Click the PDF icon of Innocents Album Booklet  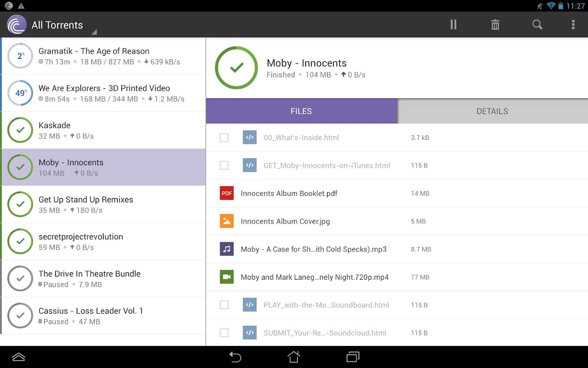tap(227, 193)
